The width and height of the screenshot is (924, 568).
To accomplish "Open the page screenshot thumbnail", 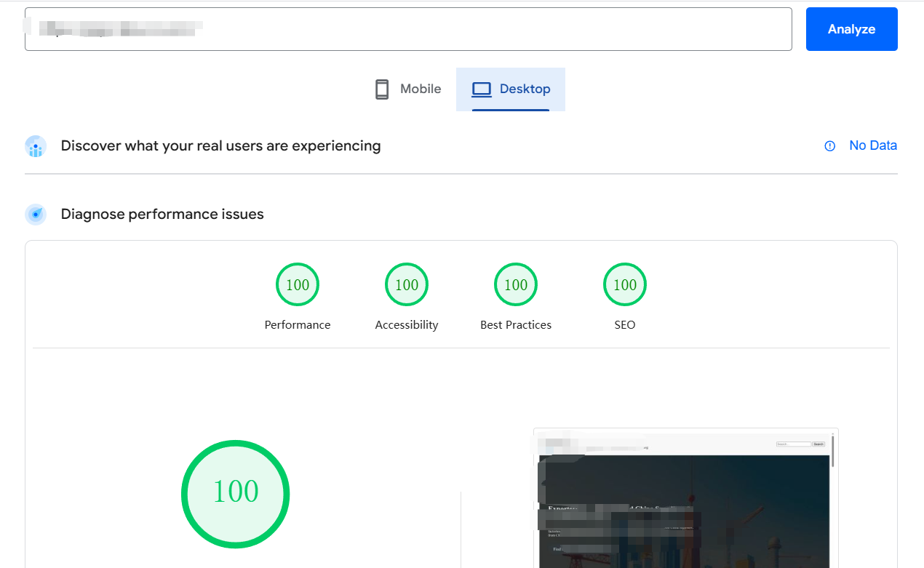I will point(685,498).
